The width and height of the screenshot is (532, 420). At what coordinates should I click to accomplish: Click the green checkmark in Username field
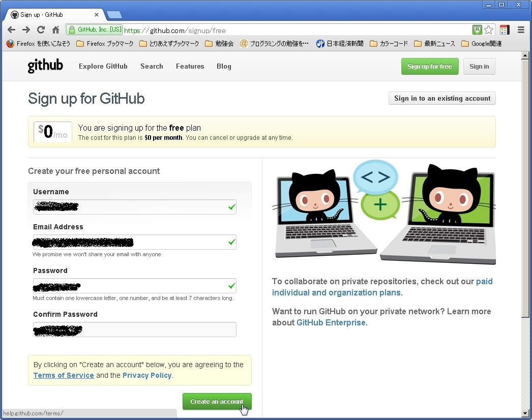(232, 206)
